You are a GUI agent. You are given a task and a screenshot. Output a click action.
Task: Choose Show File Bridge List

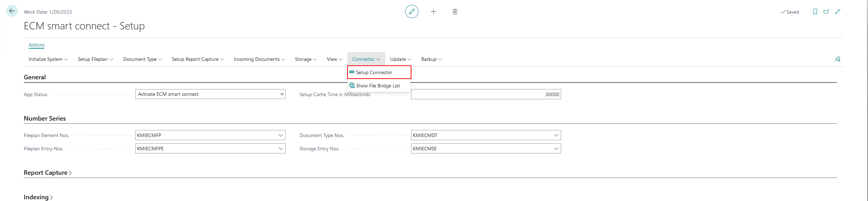(378, 86)
